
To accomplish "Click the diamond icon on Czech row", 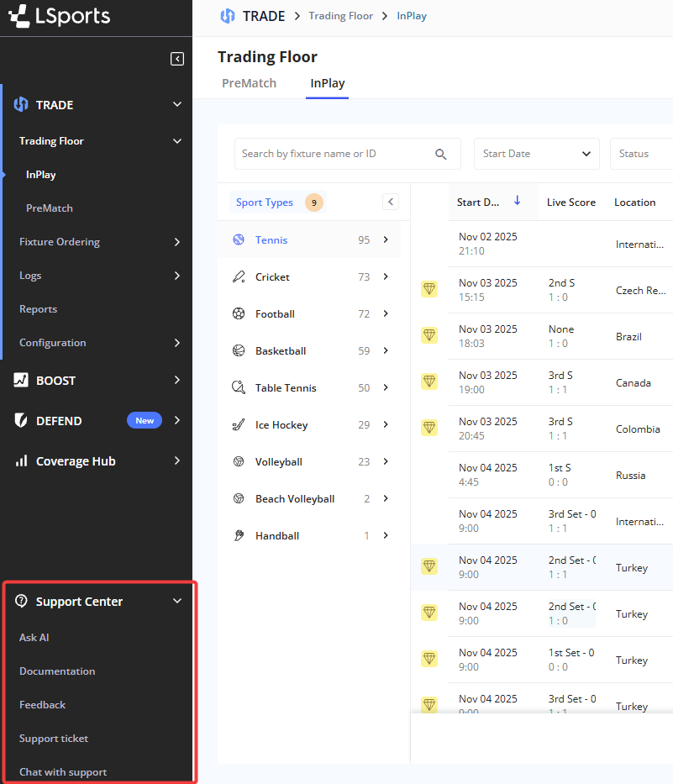I will point(429,289).
